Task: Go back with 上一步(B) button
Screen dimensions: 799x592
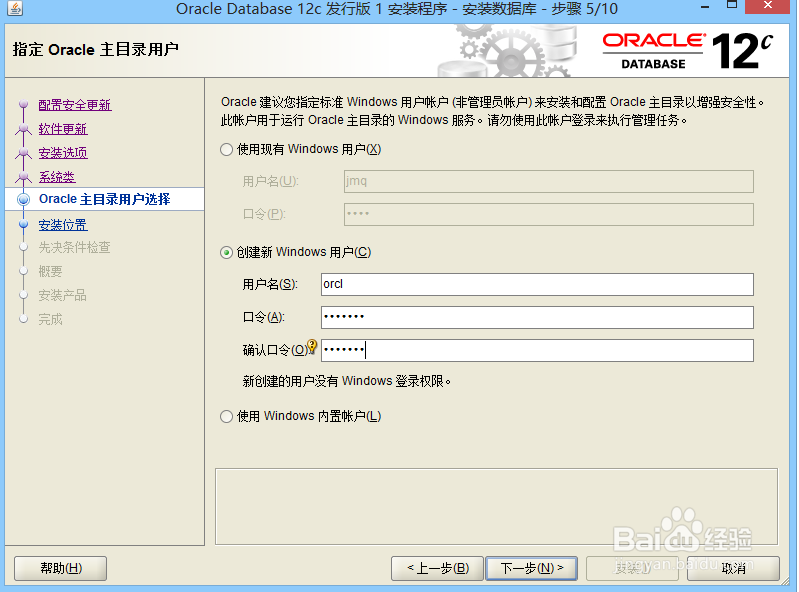Action: [x=437, y=568]
